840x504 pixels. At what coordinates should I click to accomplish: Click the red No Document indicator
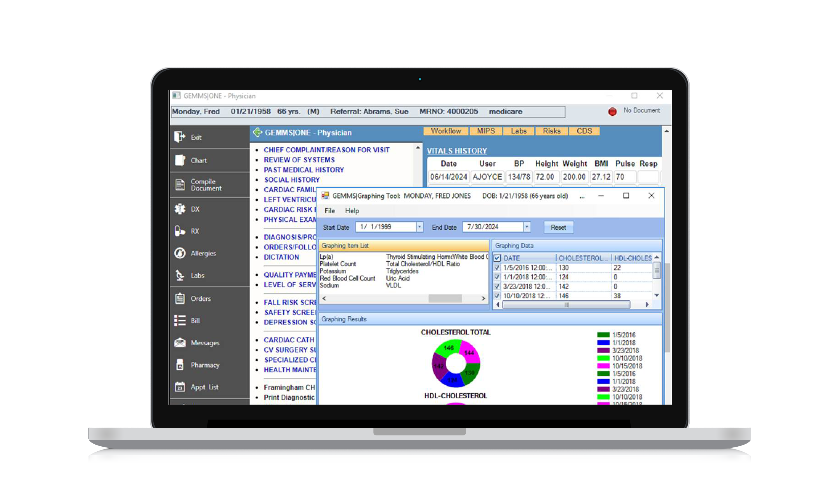(x=612, y=111)
